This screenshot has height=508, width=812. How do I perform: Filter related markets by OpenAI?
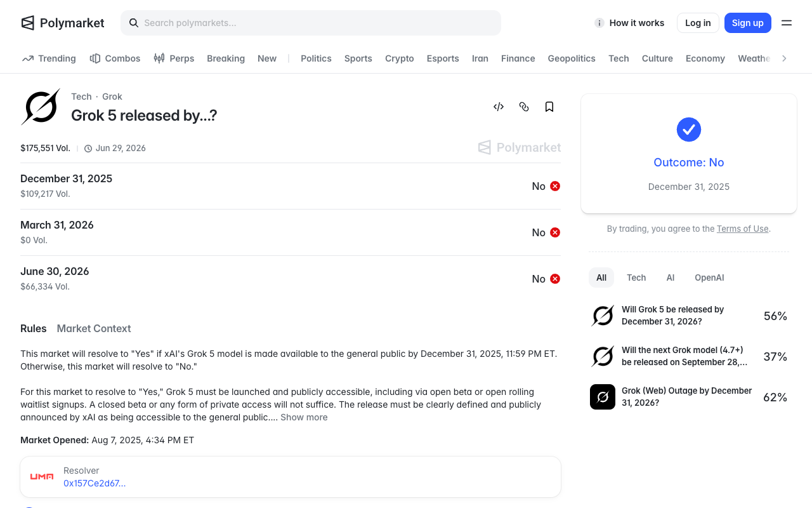(709, 277)
